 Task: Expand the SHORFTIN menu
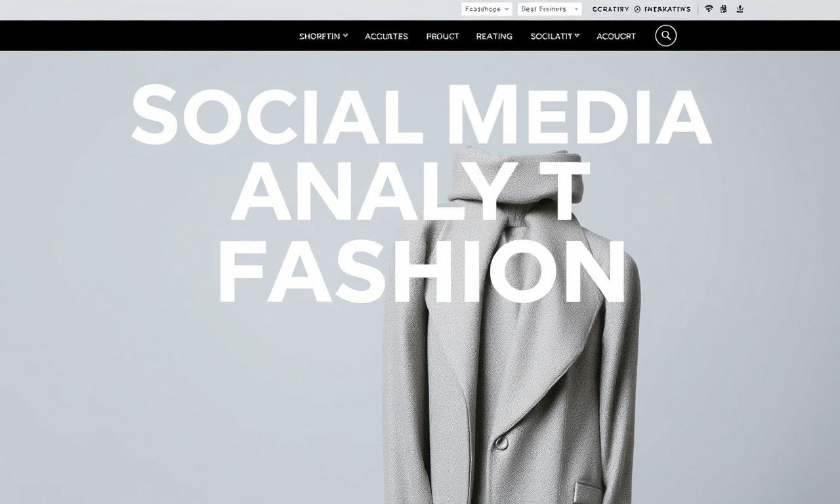click(x=324, y=36)
